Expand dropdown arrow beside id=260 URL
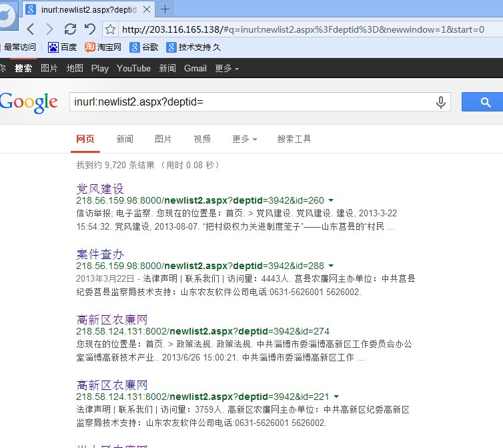The image size is (503, 448). (x=331, y=200)
